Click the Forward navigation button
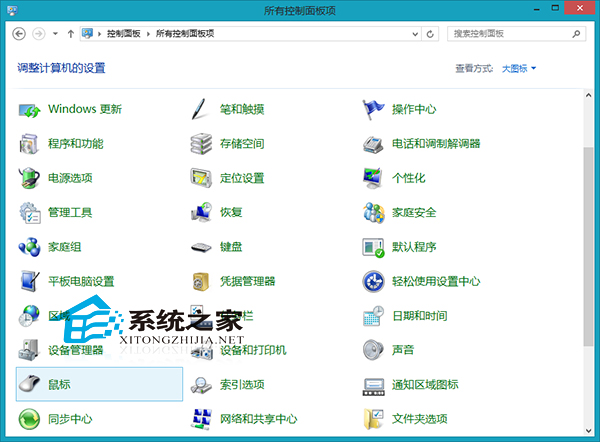 [x=39, y=34]
